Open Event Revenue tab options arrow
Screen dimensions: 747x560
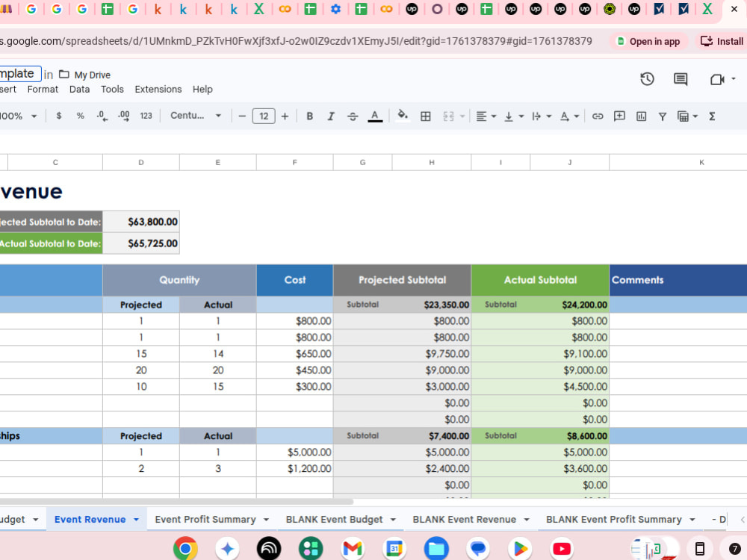136,520
